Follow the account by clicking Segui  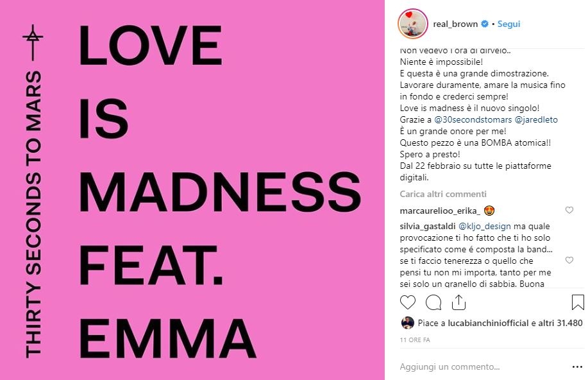(508, 24)
